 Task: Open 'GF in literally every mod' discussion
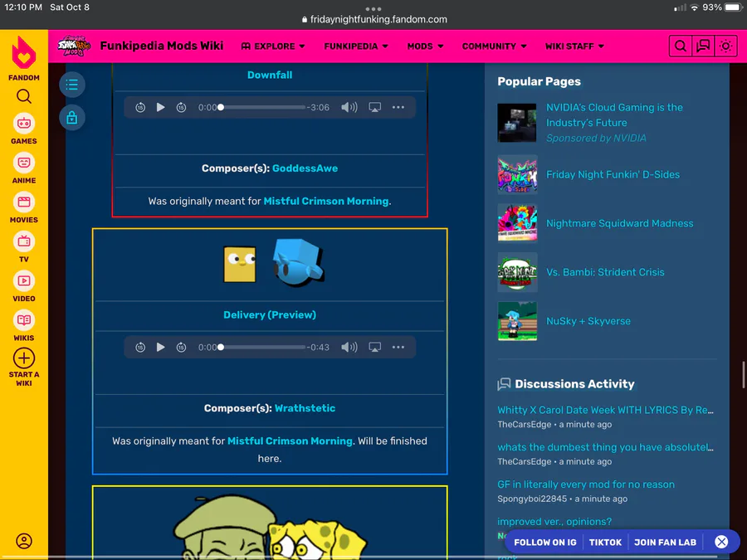tap(586, 485)
